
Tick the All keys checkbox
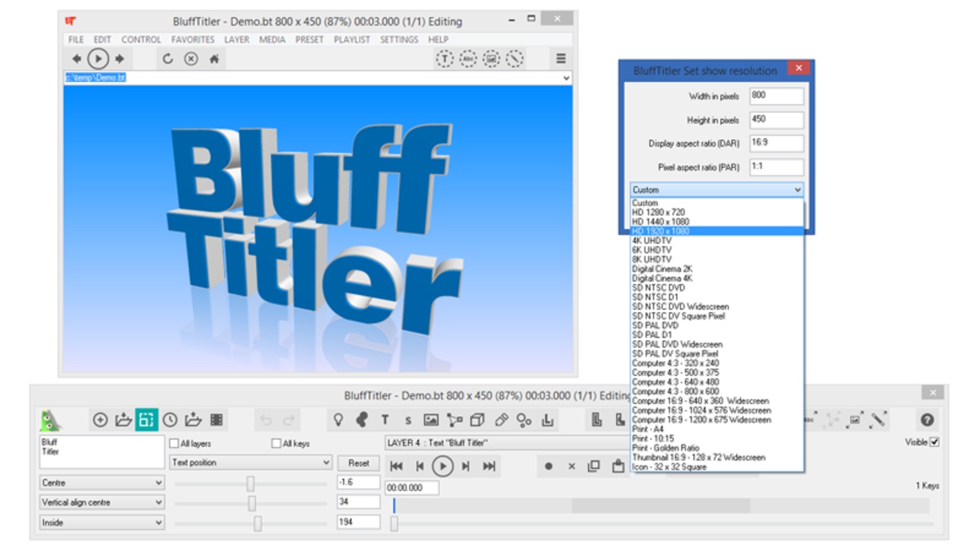tap(276, 444)
